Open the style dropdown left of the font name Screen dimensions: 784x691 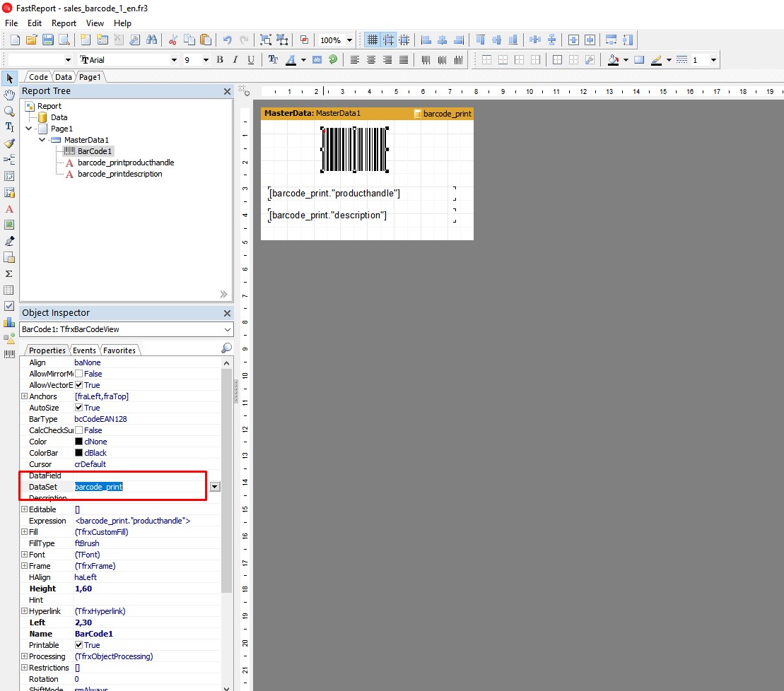[68, 60]
